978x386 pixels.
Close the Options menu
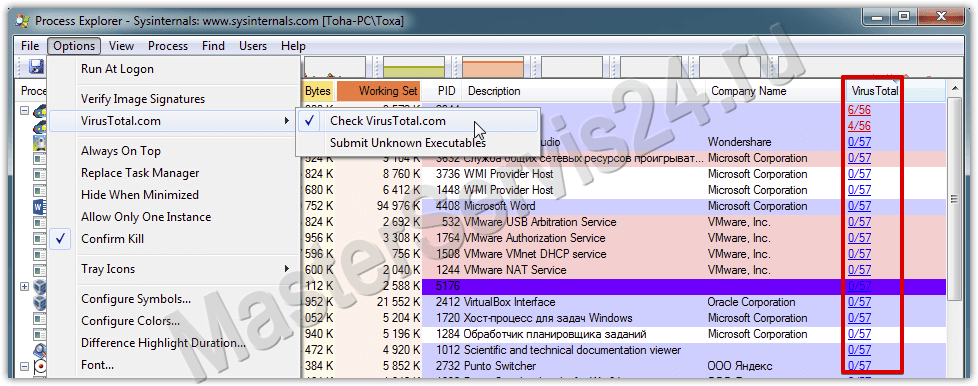point(74,46)
